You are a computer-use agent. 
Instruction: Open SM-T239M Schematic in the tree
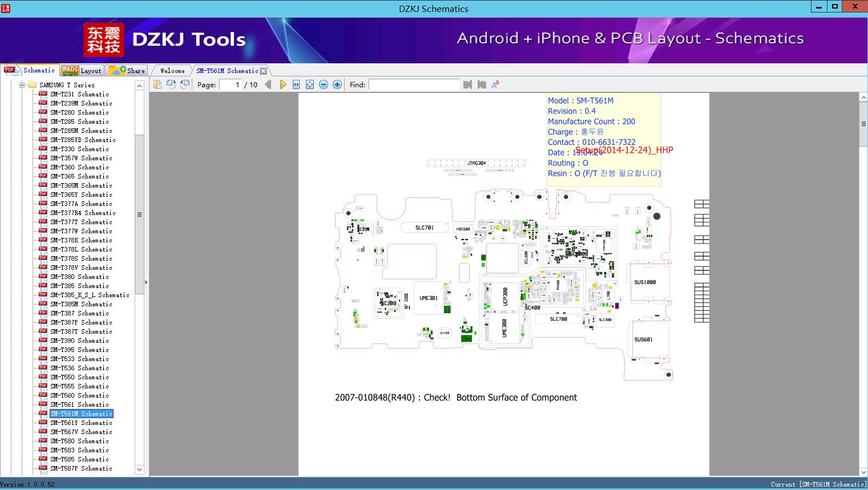81,103
